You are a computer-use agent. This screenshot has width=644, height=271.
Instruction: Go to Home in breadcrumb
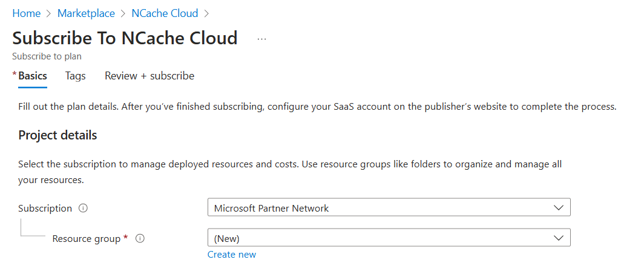pos(26,13)
